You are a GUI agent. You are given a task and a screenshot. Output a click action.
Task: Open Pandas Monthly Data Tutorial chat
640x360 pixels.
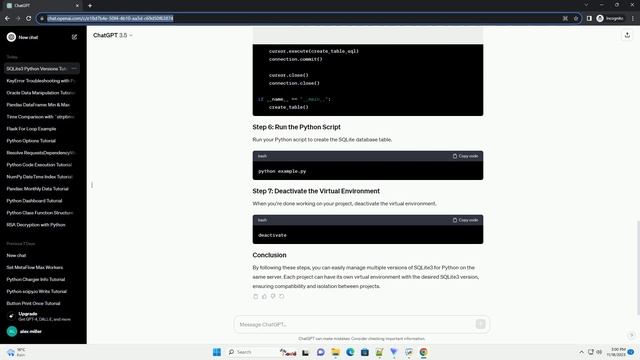[42, 189]
